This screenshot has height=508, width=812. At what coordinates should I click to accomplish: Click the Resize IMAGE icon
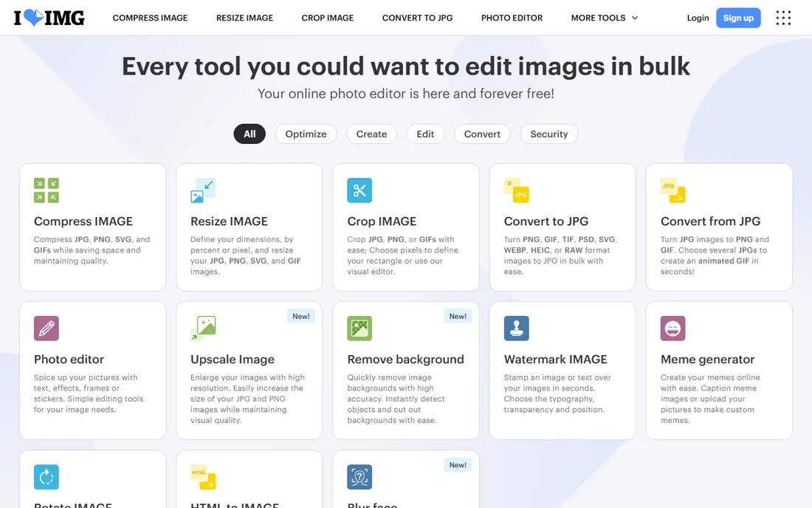tap(203, 190)
